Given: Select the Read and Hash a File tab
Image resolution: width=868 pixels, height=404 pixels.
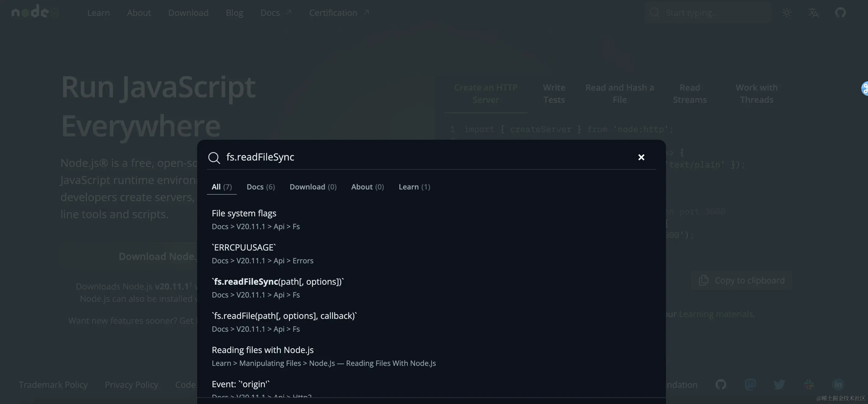Looking at the screenshot, I should click(620, 94).
